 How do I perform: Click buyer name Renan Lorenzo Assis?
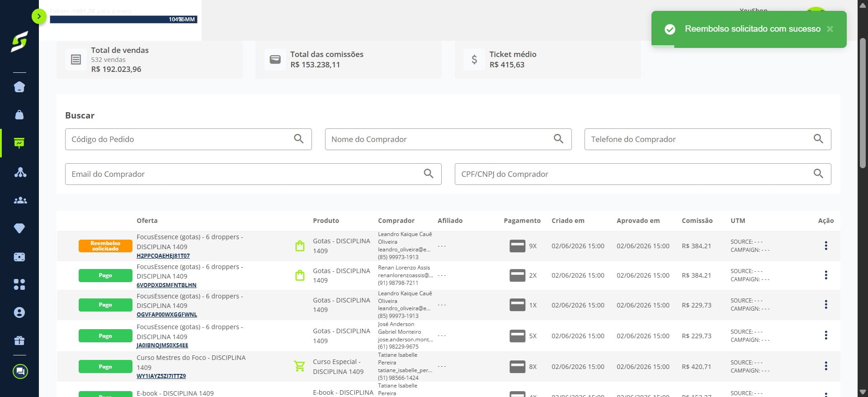point(404,268)
